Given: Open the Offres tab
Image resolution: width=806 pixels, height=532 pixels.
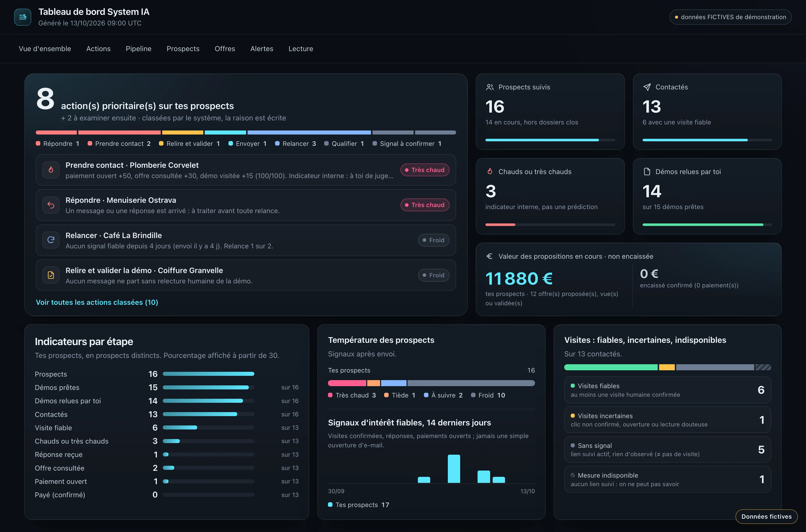Looking at the screenshot, I should (x=225, y=49).
